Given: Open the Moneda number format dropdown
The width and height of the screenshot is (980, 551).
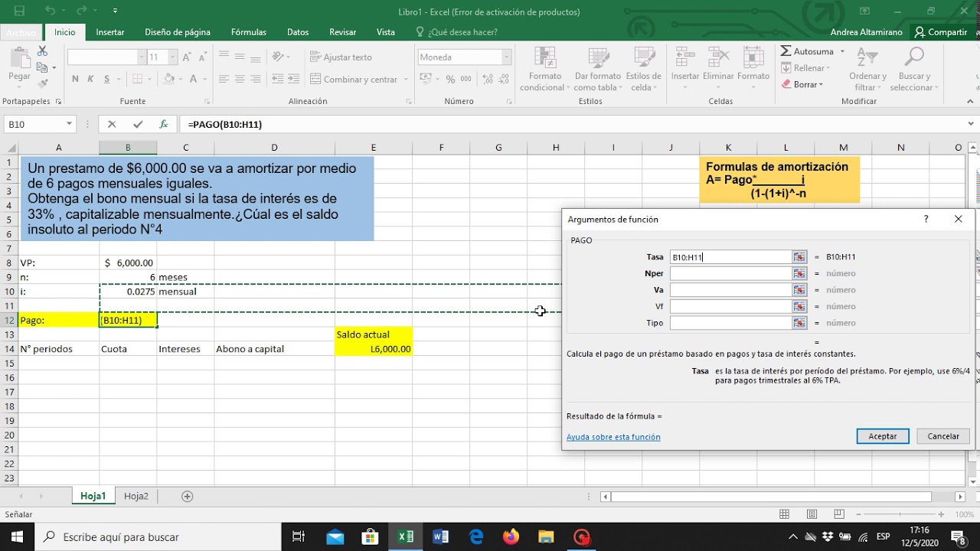Looking at the screenshot, I should tap(506, 57).
